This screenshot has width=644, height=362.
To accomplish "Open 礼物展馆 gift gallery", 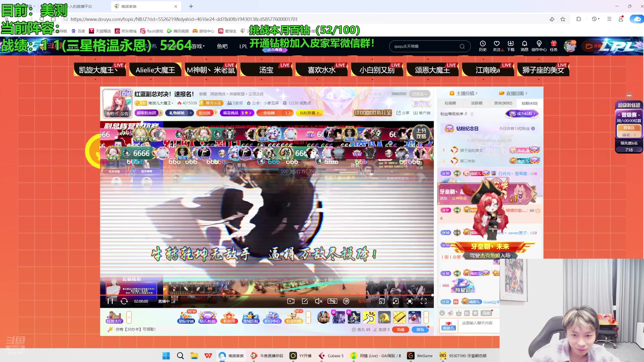I will pyautogui.click(x=179, y=113).
